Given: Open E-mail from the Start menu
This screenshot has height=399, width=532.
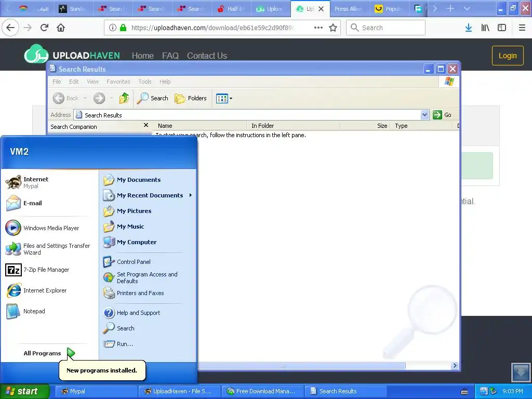Looking at the screenshot, I should [x=24, y=203].
